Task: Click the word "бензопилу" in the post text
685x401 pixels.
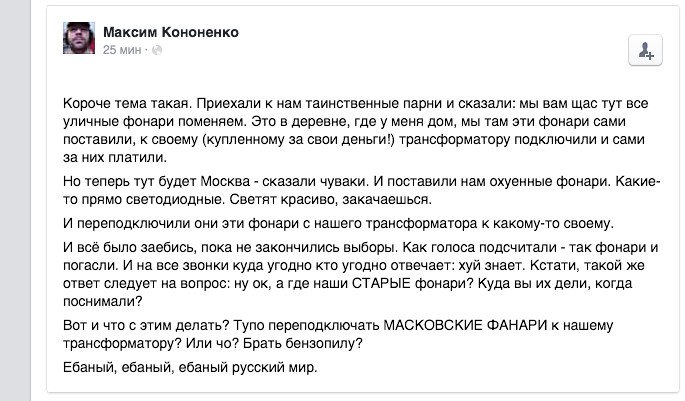Action: pos(324,343)
